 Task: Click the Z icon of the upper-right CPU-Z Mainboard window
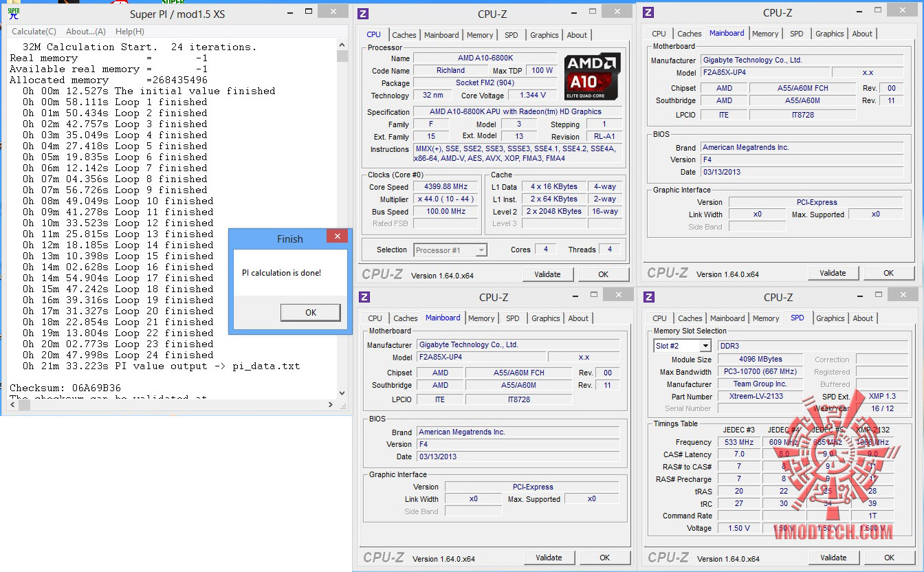[649, 12]
